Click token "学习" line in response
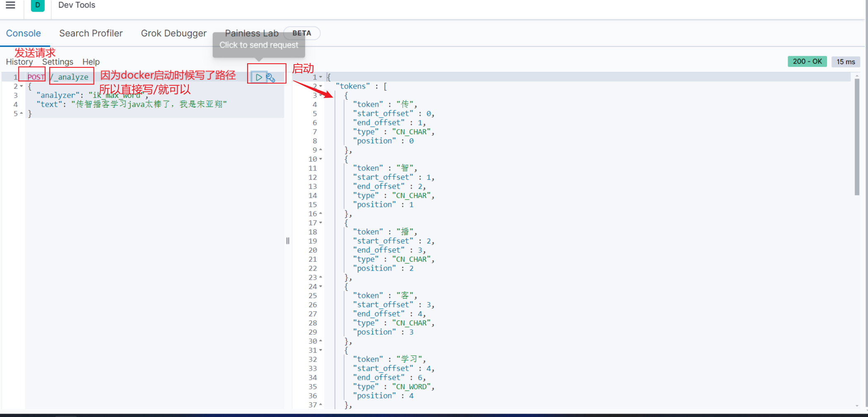868x417 pixels. [390, 359]
